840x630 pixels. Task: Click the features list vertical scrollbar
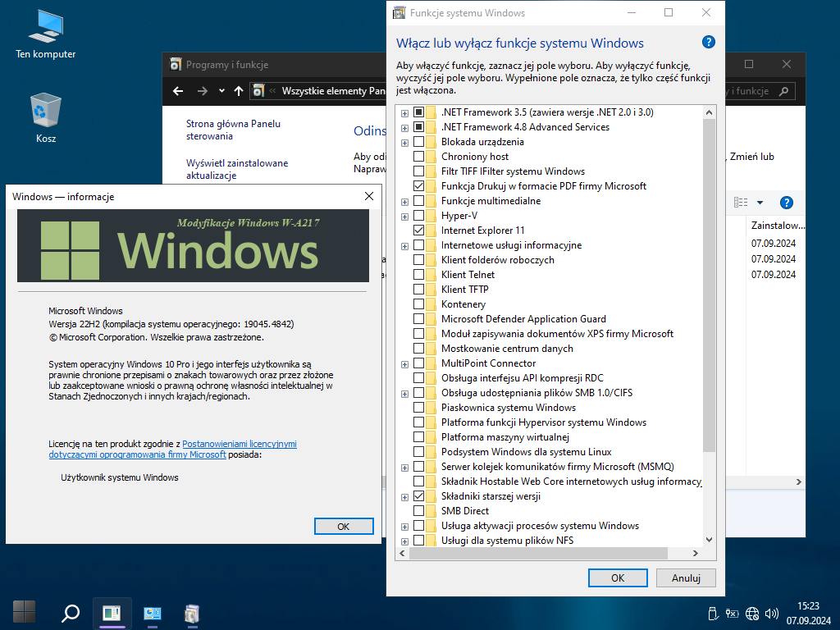coord(710,287)
